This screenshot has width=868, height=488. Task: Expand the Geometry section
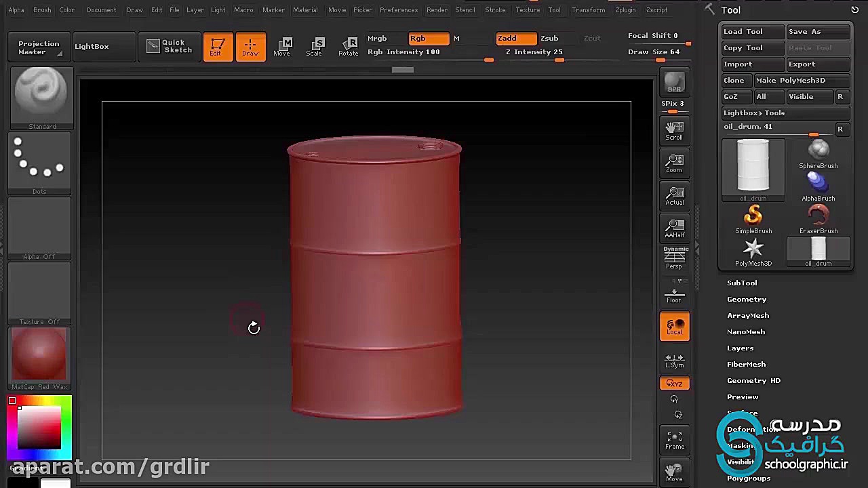pos(747,299)
